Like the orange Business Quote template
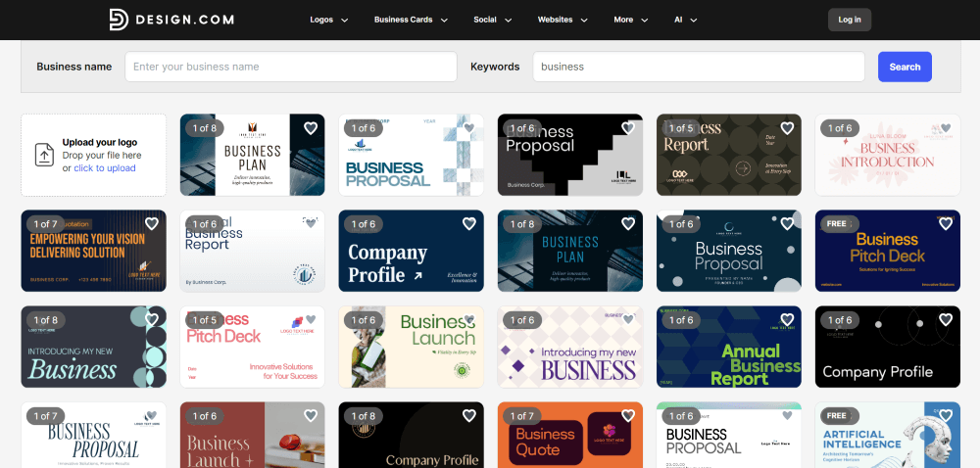980x468 pixels. [x=628, y=416]
